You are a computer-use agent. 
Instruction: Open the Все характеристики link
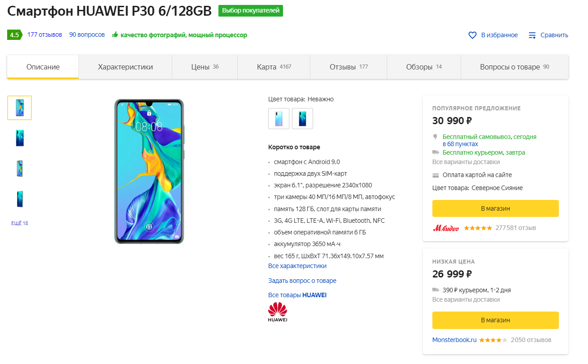pyautogui.click(x=297, y=266)
